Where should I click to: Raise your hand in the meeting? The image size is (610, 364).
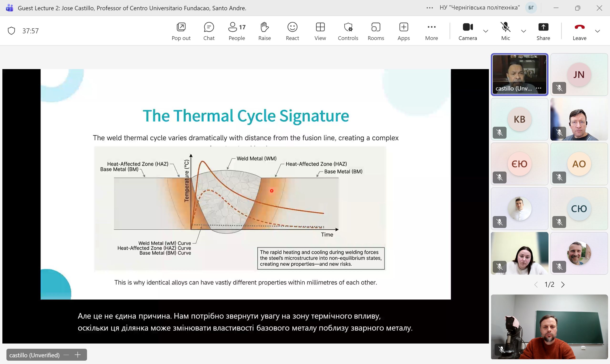(x=264, y=31)
